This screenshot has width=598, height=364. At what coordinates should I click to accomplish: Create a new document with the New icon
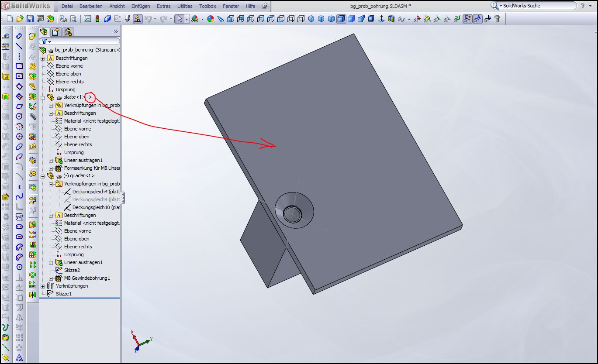pos(10,19)
